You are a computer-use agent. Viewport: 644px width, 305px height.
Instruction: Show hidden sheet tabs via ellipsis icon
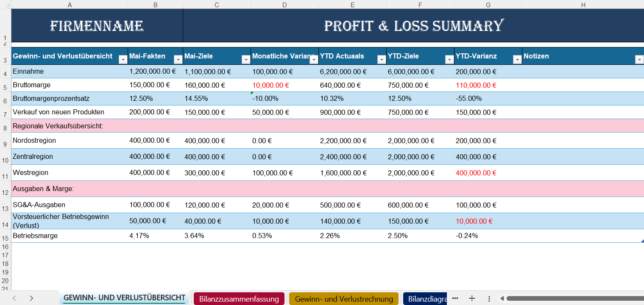(x=455, y=298)
